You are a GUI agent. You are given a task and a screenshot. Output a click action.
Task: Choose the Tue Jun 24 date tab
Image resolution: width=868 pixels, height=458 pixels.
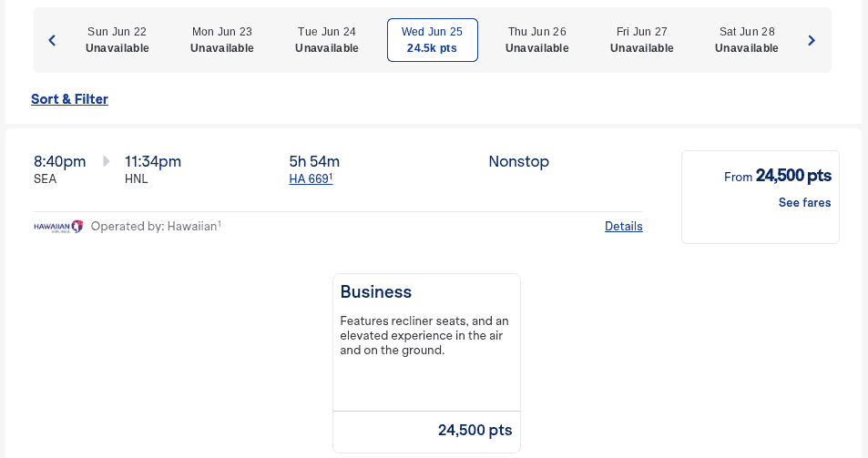pos(327,40)
